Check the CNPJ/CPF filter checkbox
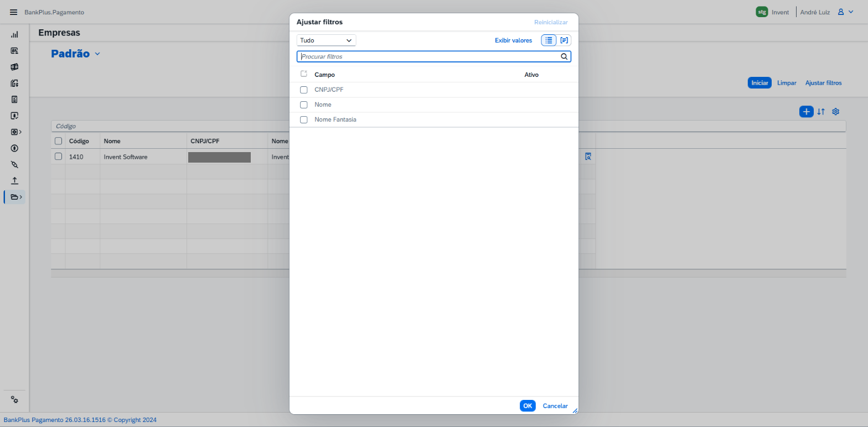 [303, 90]
